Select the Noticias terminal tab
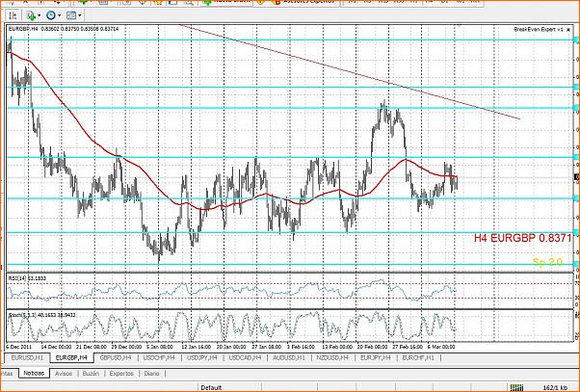Screen dimensions: 580x392 pyautogui.click(x=34, y=373)
